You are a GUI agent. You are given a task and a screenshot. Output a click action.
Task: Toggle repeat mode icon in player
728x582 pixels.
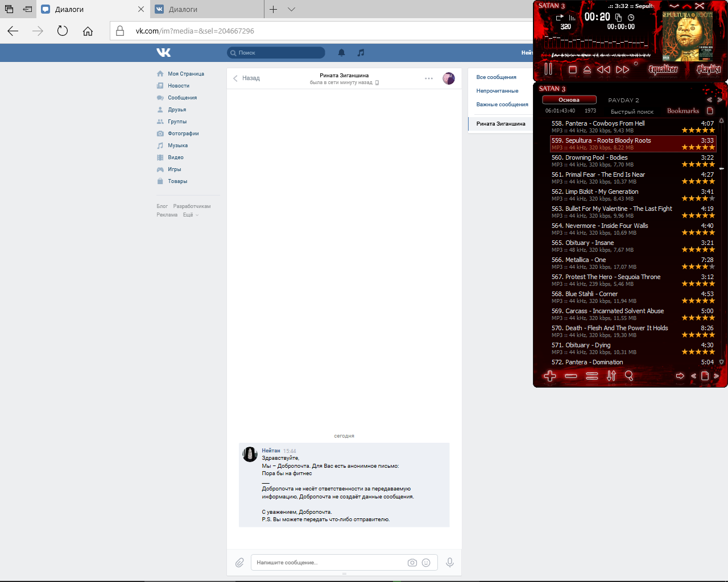(560, 18)
